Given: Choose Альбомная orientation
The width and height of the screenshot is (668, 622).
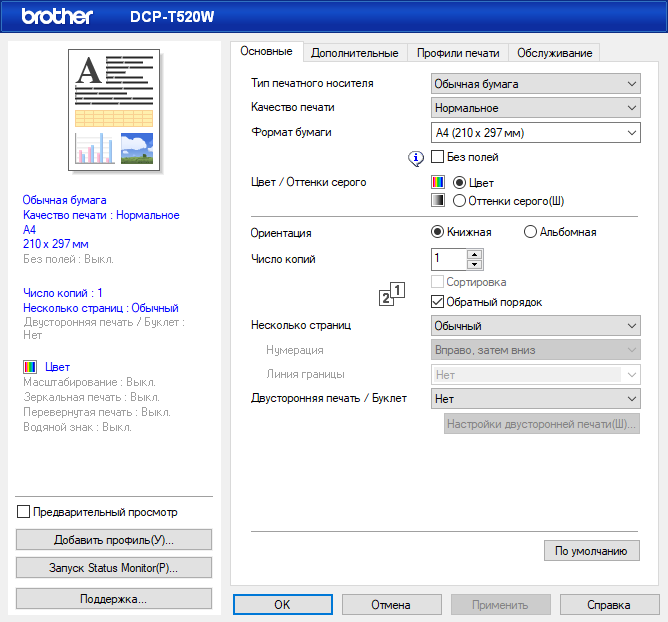Looking at the screenshot, I should coord(530,232).
